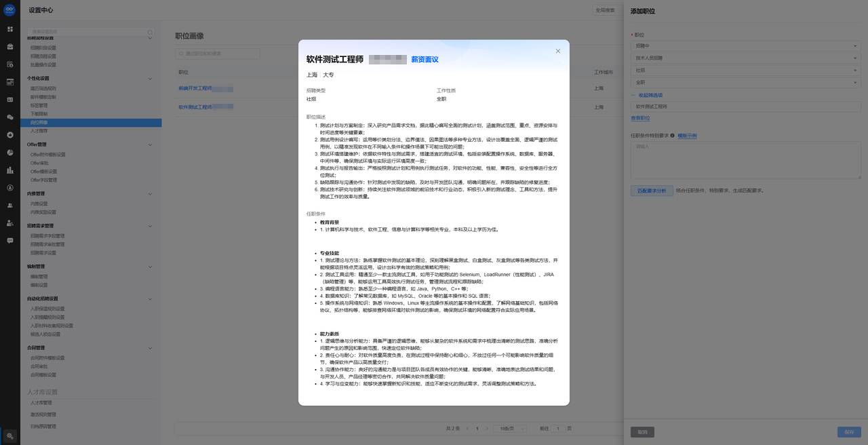This screenshot has height=445, width=868.
Task: Click the 职位画像 search input
Action: pos(218,53)
